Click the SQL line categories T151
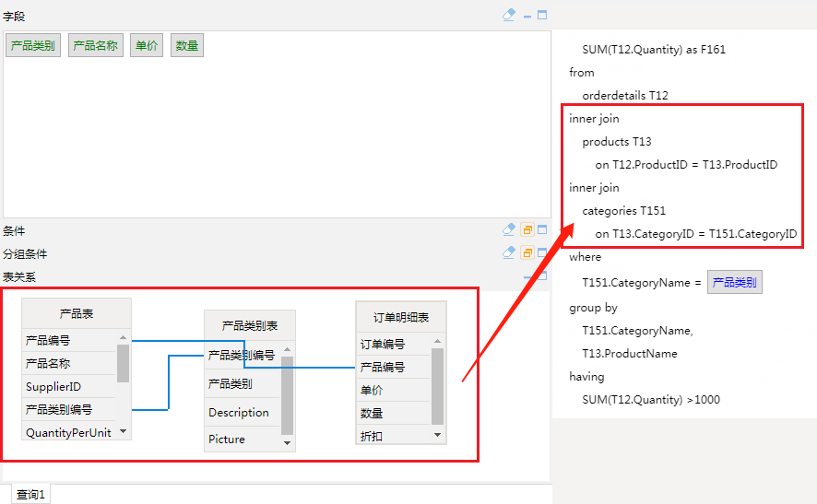This screenshot has height=504, width=817. point(623,211)
